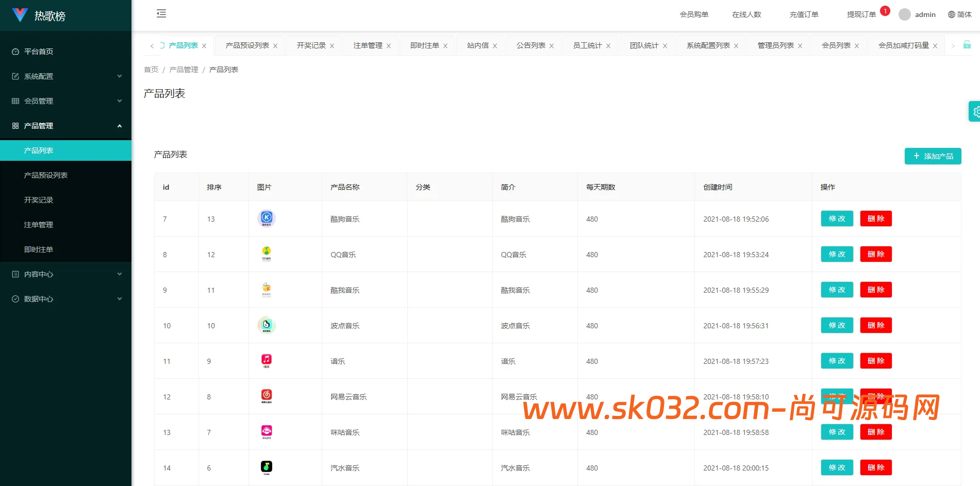Expand the 内容中心 sidebar menu
This screenshot has height=486, width=980.
[65, 274]
